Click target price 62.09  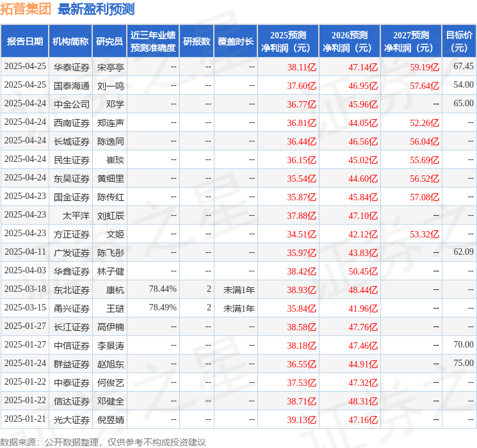(x=464, y=252)
